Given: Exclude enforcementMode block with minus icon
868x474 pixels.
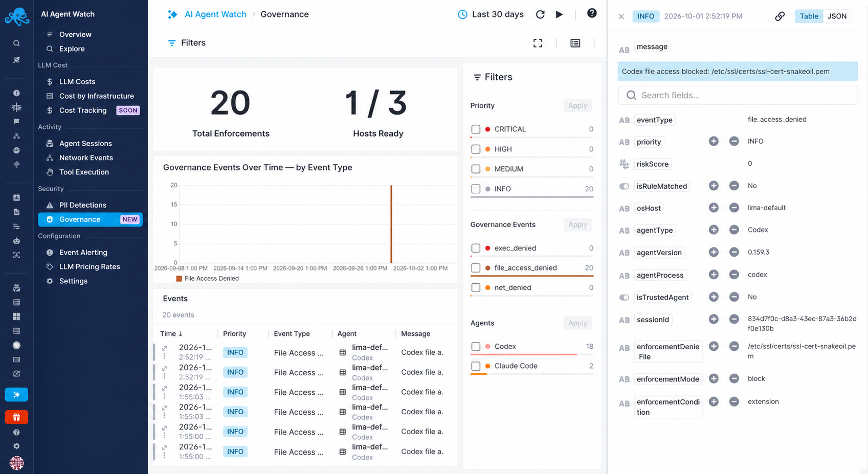Looking at the screenshot, I should click(x=734, y=378).
